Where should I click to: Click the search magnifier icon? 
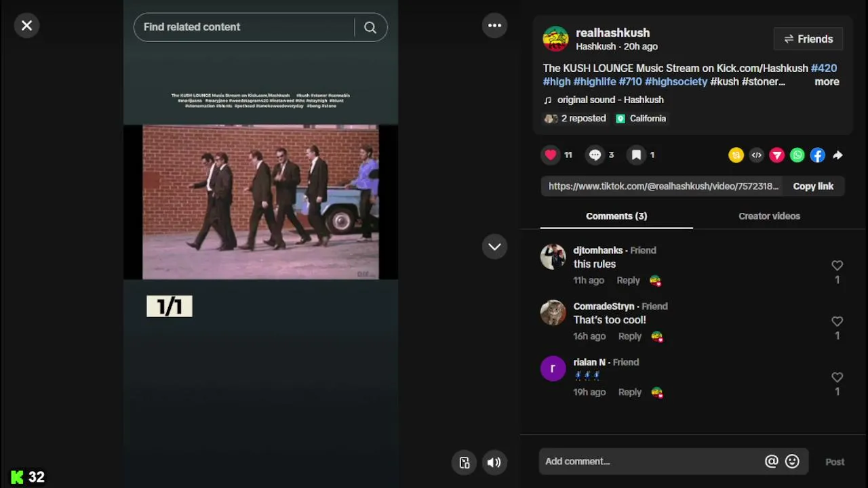[x=370, y=27]
